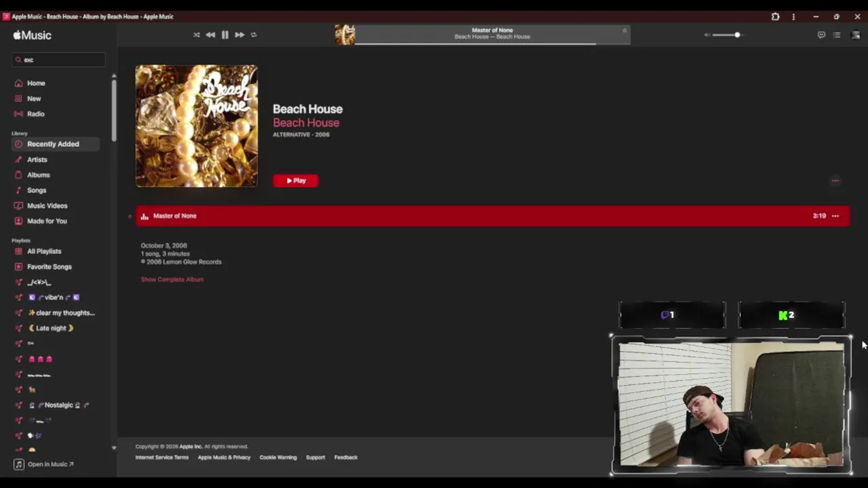Open the Cookie Warning link

278,457
